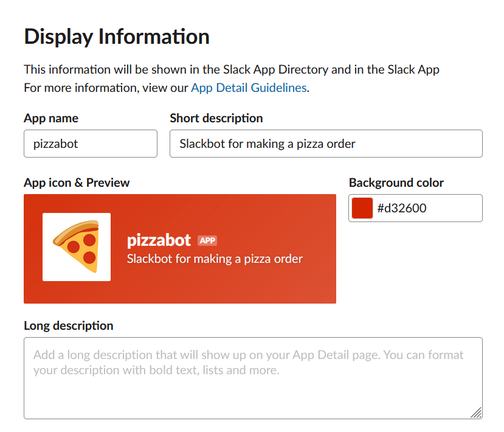
Task: Click the APP badge next to pizzabot
Action: coord(207,240)
